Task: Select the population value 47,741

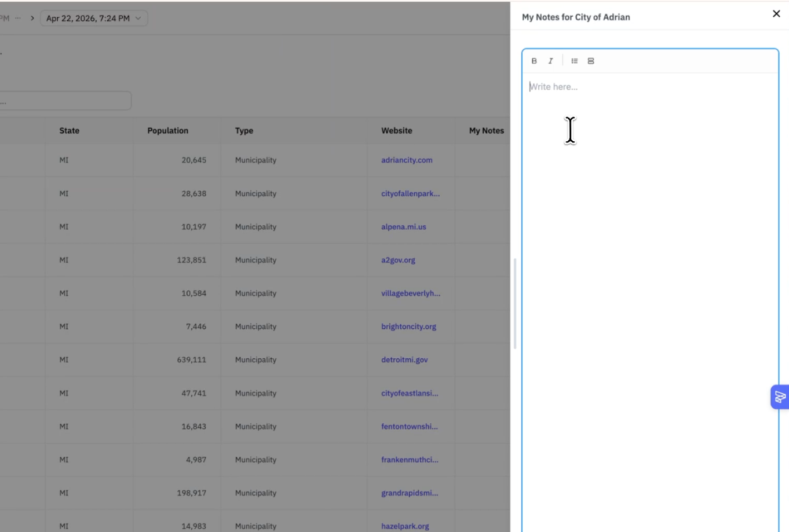Action: click(x=193, y=393)
